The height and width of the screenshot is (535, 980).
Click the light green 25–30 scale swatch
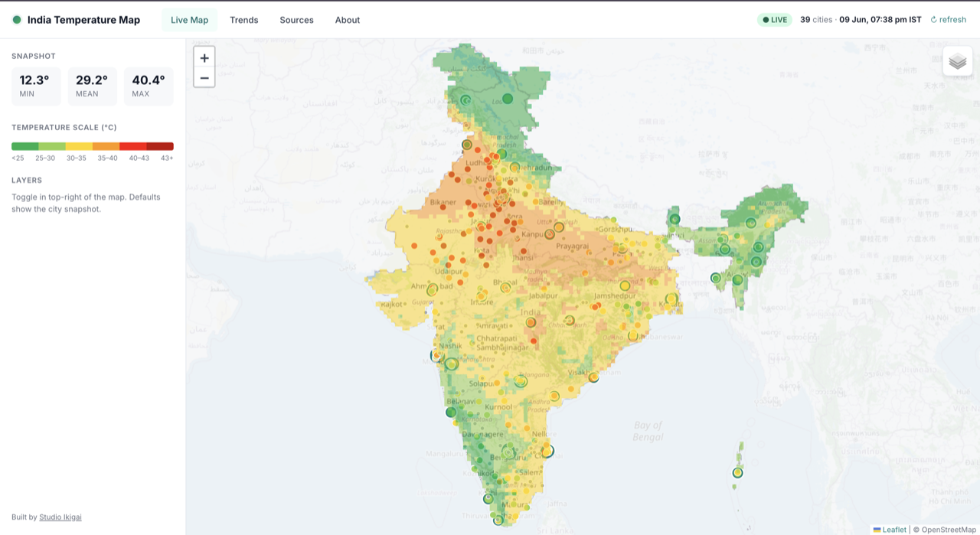52,146
